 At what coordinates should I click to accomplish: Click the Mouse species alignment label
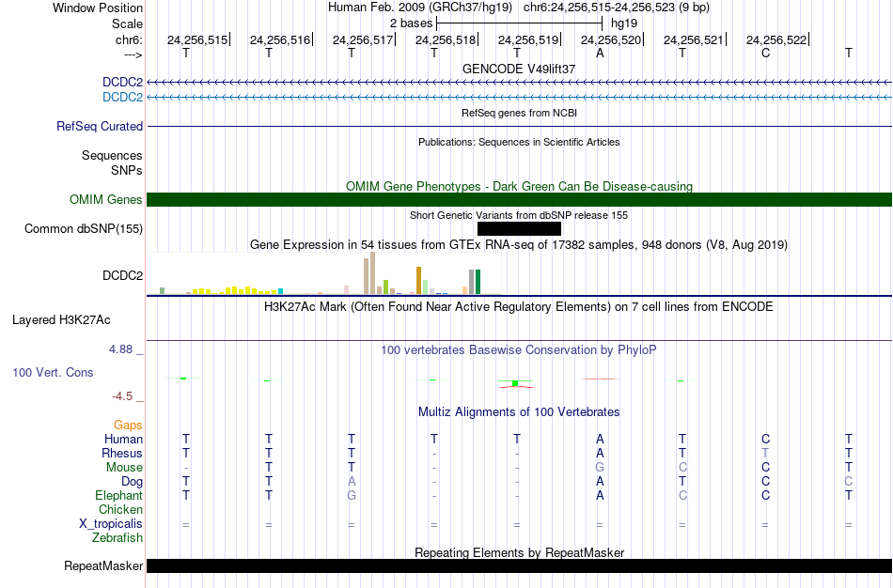124,468
